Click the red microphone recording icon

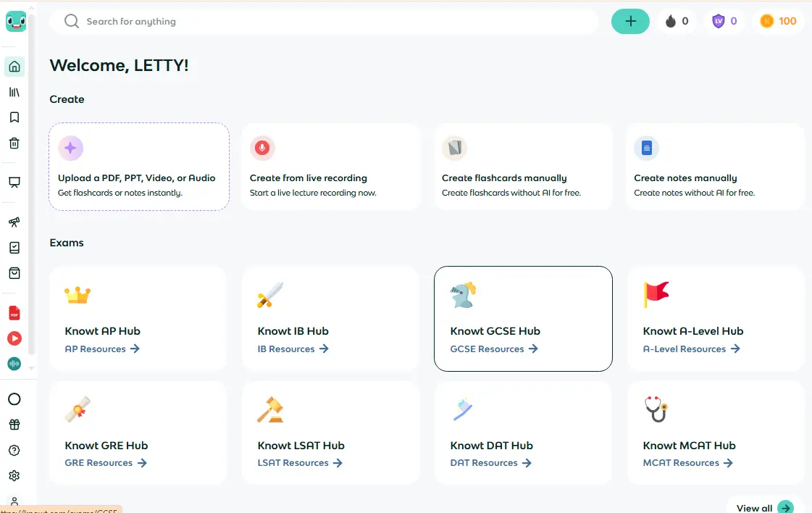(262, 149)
